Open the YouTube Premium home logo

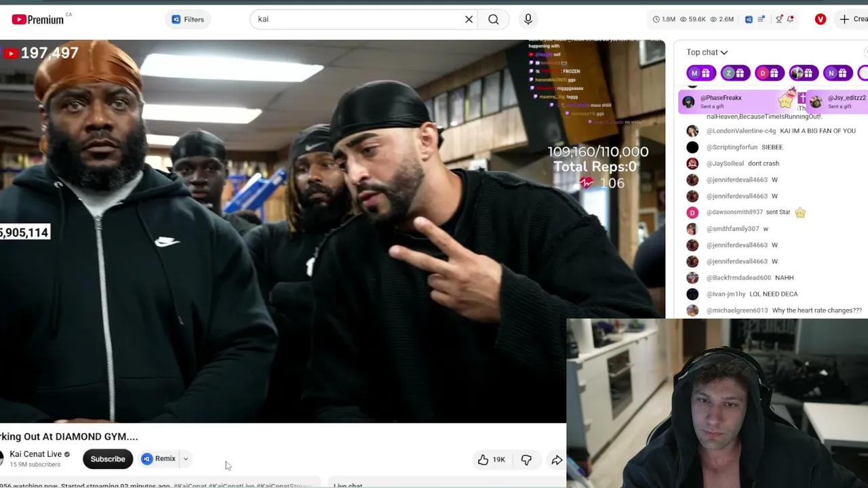point(38,19)
